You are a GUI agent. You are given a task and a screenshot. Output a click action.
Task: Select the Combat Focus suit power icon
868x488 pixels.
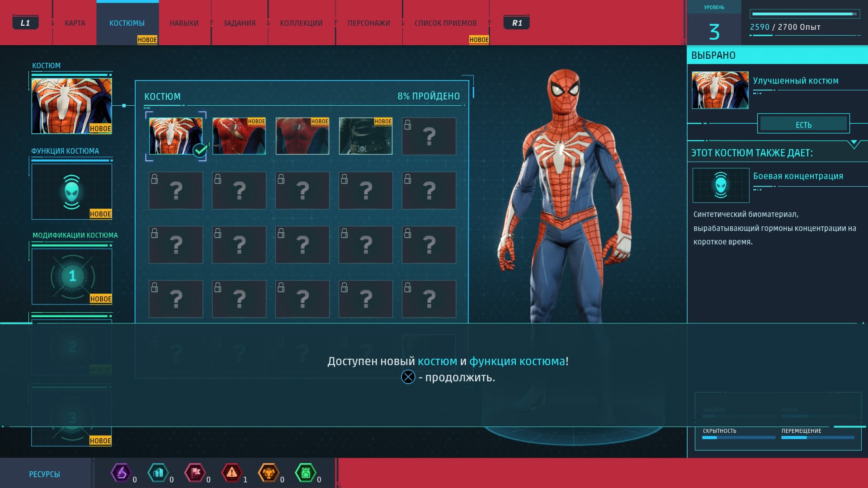coord(721,185)
